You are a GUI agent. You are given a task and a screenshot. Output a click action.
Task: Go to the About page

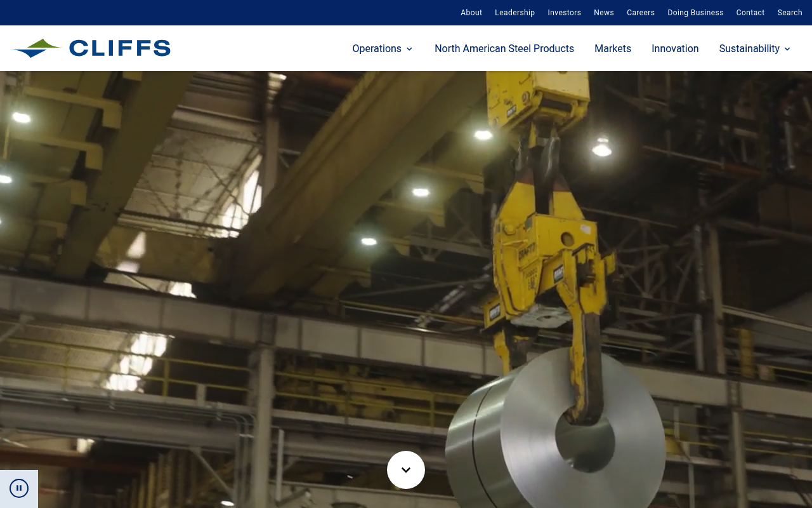point(471,13)
